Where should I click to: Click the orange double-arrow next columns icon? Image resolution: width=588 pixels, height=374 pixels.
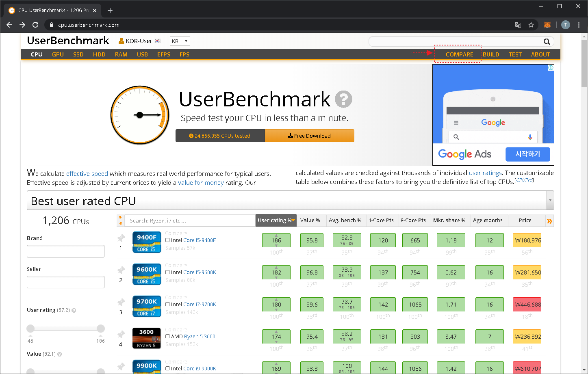[x=549, y=221]
